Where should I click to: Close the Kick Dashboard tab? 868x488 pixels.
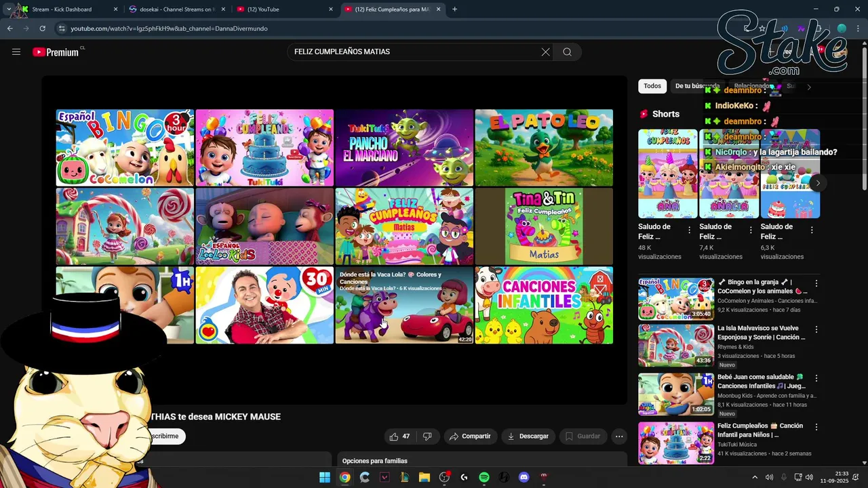(115, 9)
